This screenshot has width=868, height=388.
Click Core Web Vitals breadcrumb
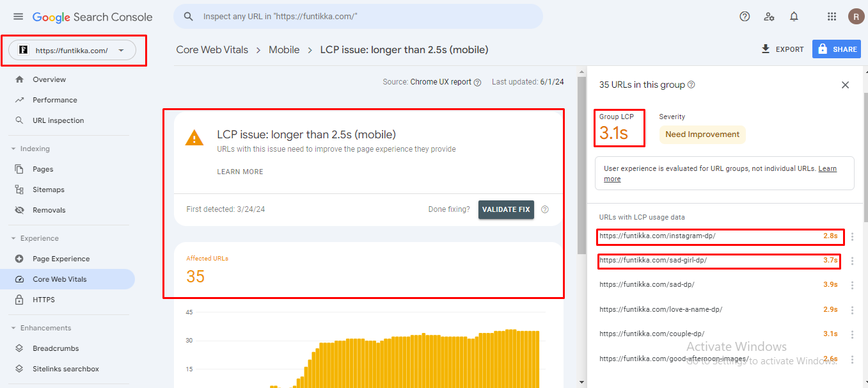(212, 49)
